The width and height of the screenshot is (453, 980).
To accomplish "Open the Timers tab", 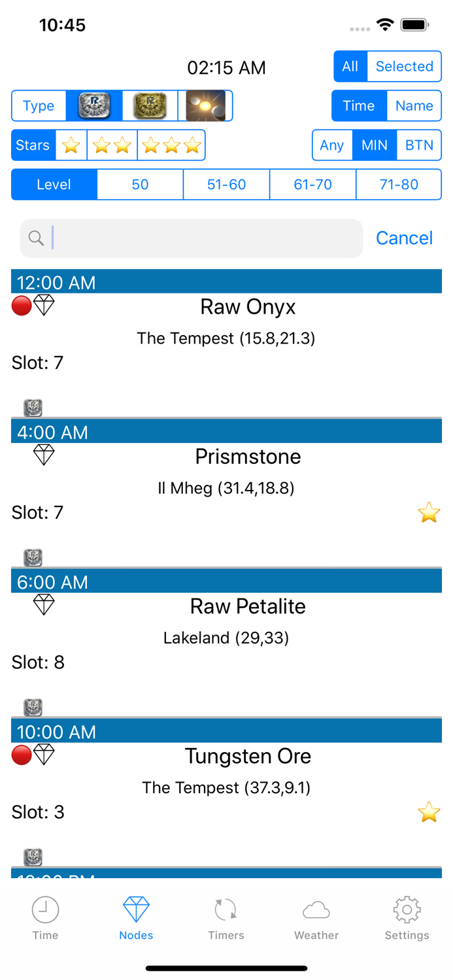I will pos(226,919).
